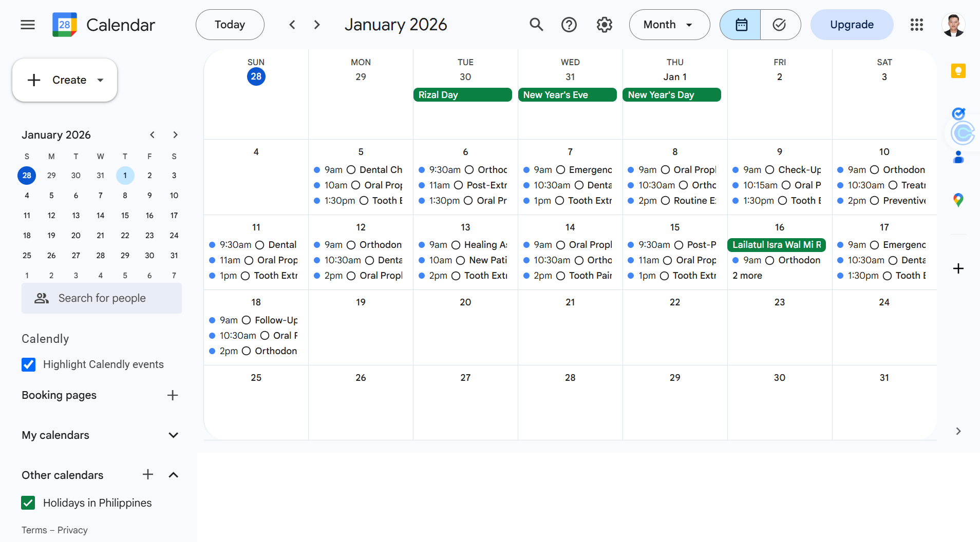Open the New Year's Day event
980x542 pixels.
[x=672, y=95]
